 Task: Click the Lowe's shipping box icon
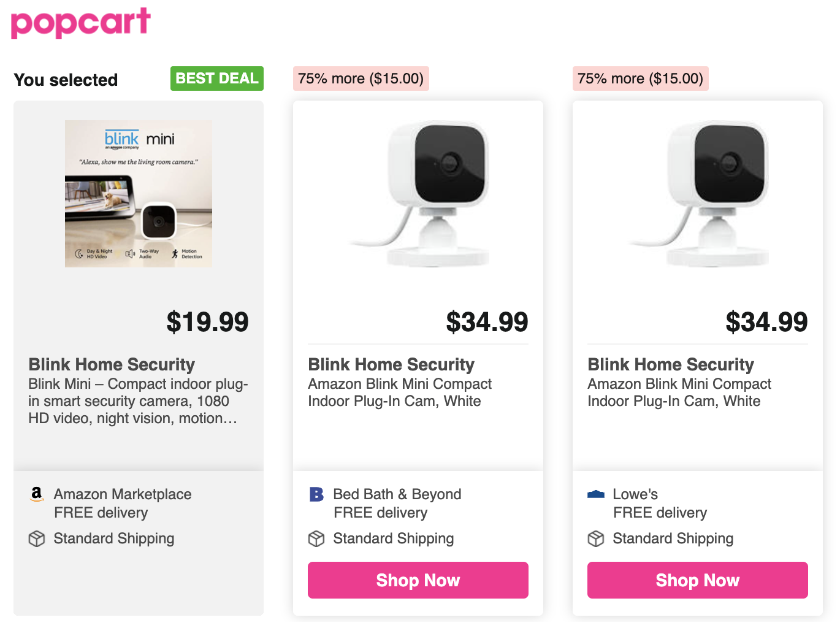596,538
